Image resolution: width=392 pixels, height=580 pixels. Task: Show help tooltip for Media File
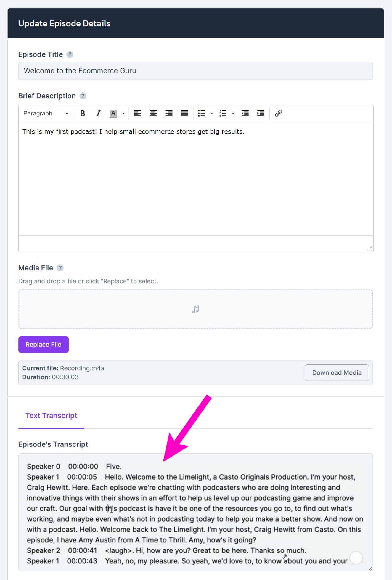click(60, 268)
